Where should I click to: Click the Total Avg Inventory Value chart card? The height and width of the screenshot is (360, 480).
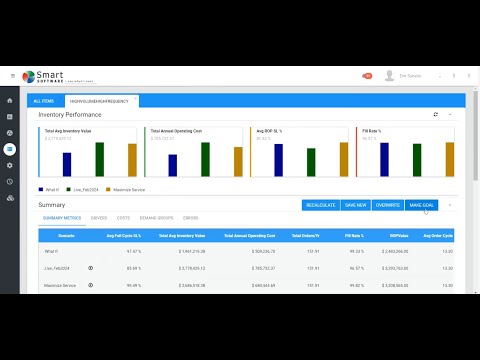point(88,152)
